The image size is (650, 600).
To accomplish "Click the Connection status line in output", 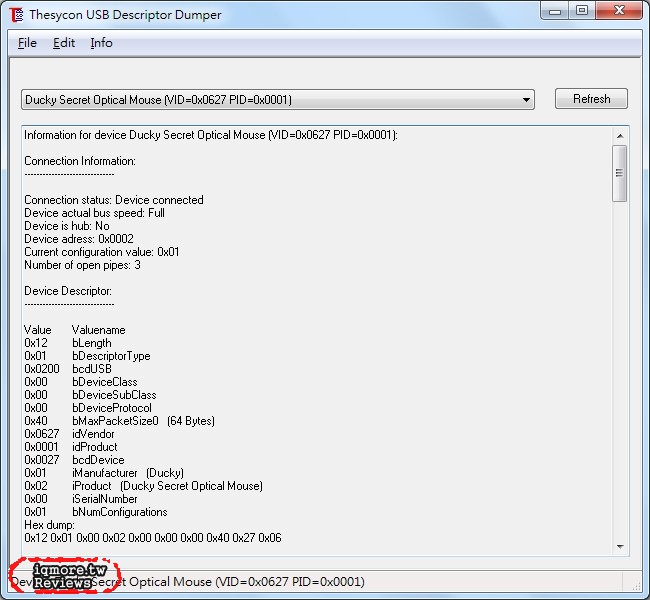I will 114,200.
